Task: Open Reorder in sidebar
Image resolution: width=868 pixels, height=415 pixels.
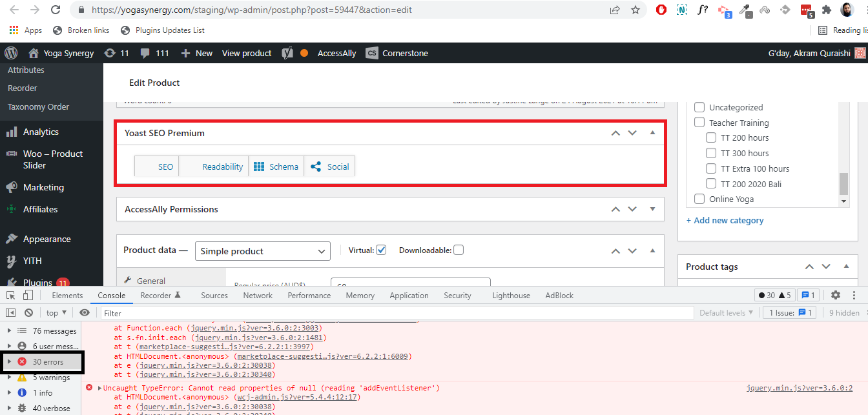Action: click(x=23, y=88)
